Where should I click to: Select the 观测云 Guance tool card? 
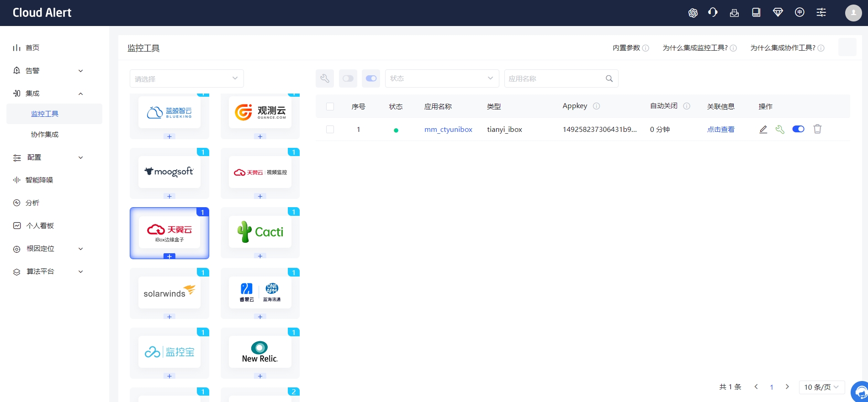click(x=260, y=112)
